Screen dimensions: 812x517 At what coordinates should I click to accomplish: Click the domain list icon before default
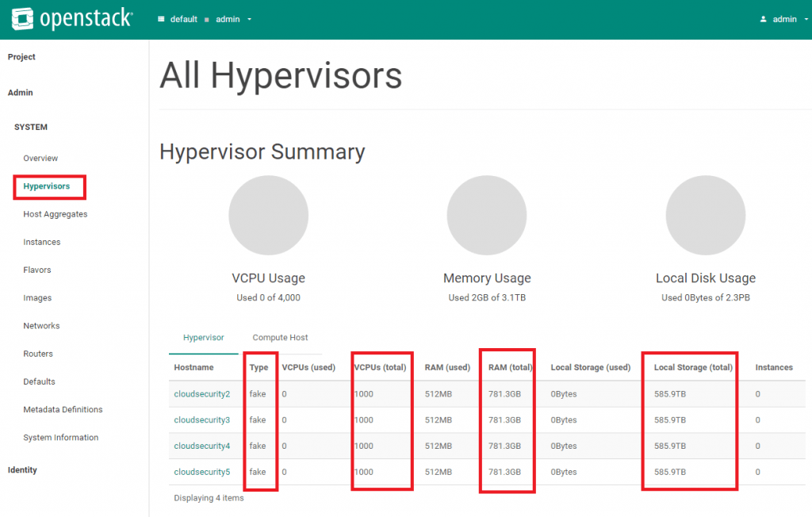pyautogui.click(x=161, y=19)
